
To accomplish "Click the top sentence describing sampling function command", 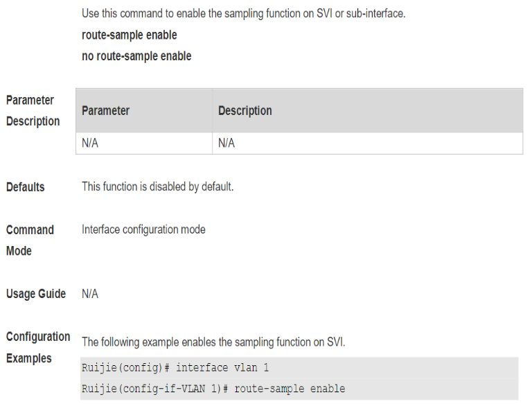I will [x=244, y=14].
